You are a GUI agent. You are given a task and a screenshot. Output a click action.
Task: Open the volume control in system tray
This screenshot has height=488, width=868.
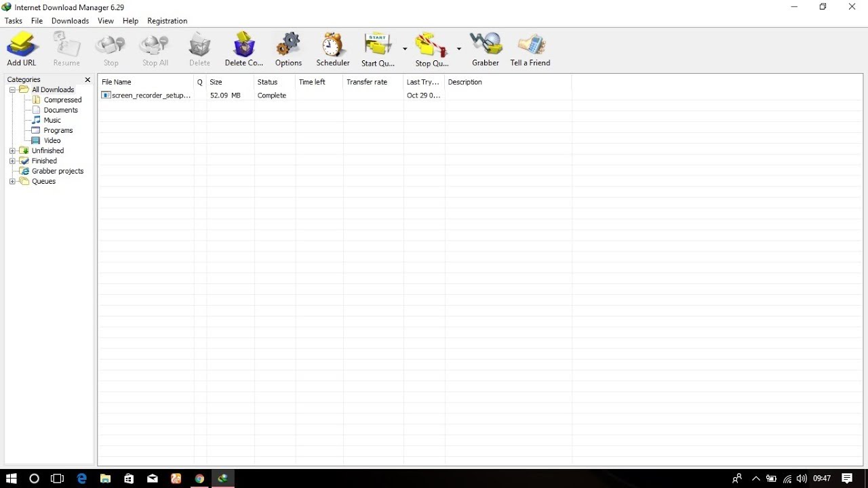(802, 479)
